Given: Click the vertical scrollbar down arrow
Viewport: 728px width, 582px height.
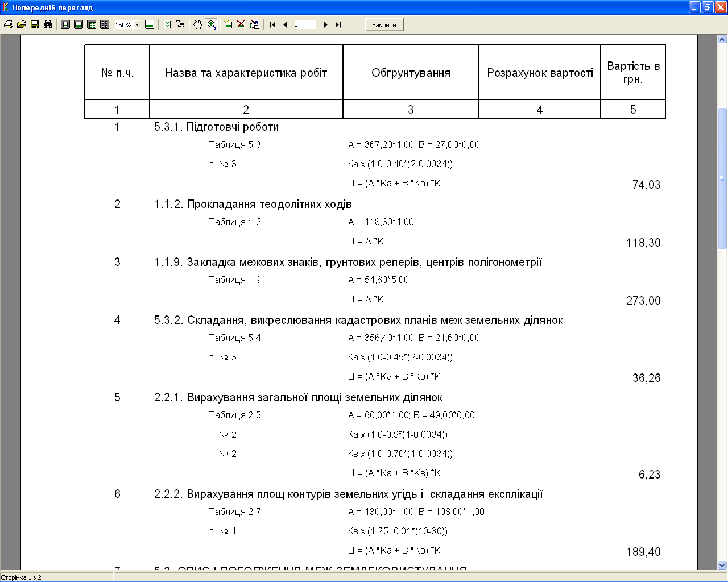Looking at the screenshot, I should point(722,566).
